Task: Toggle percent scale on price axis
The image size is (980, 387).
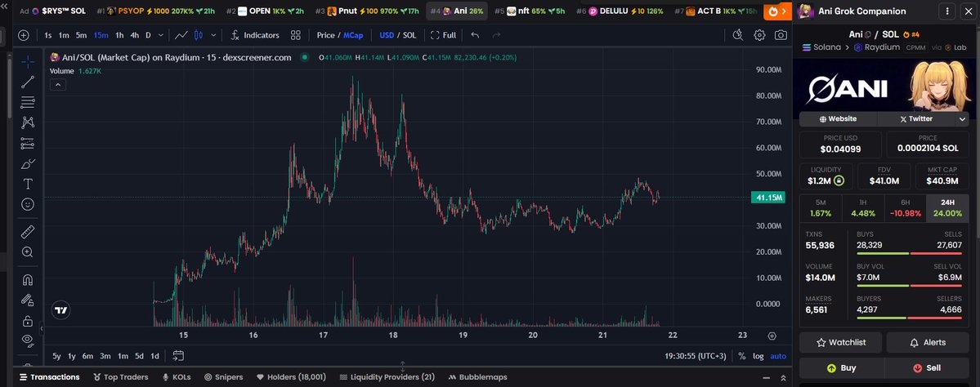Action: [741, 356]
